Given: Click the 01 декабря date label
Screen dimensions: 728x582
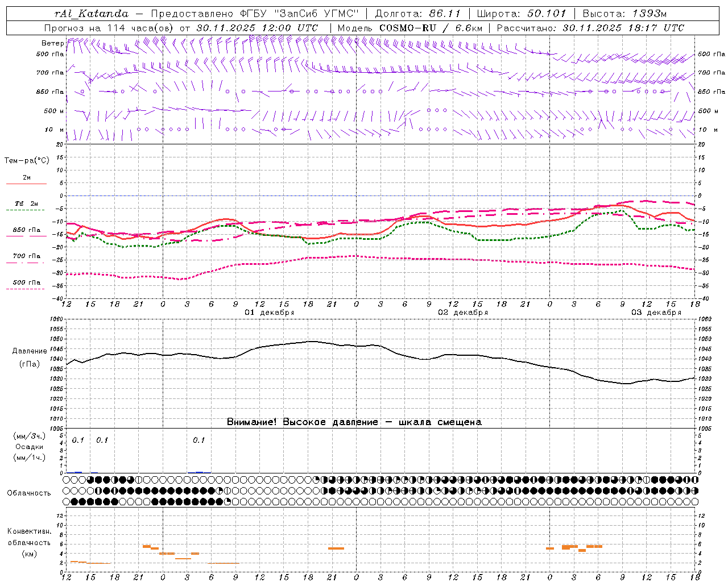Looking at the screenshot, I should pyautogui.click(x=270, y=313).
